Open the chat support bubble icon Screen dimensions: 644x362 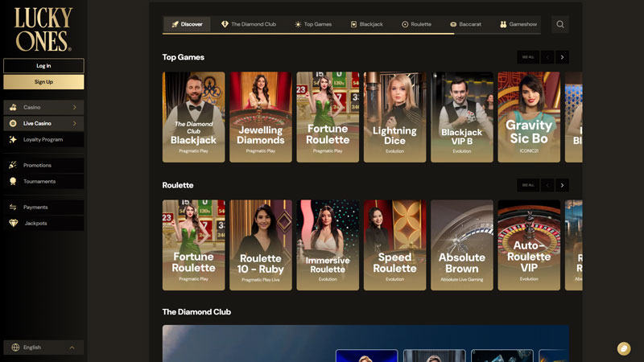coord(624,348)
